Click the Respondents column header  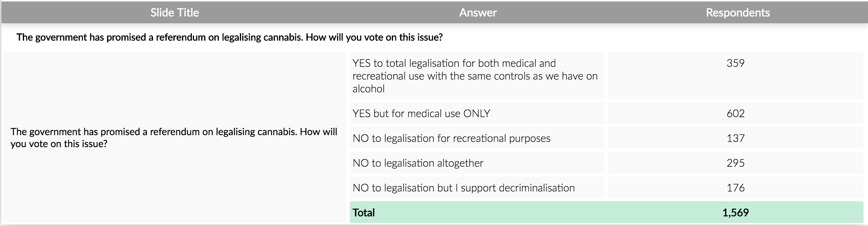coord(737,13)
